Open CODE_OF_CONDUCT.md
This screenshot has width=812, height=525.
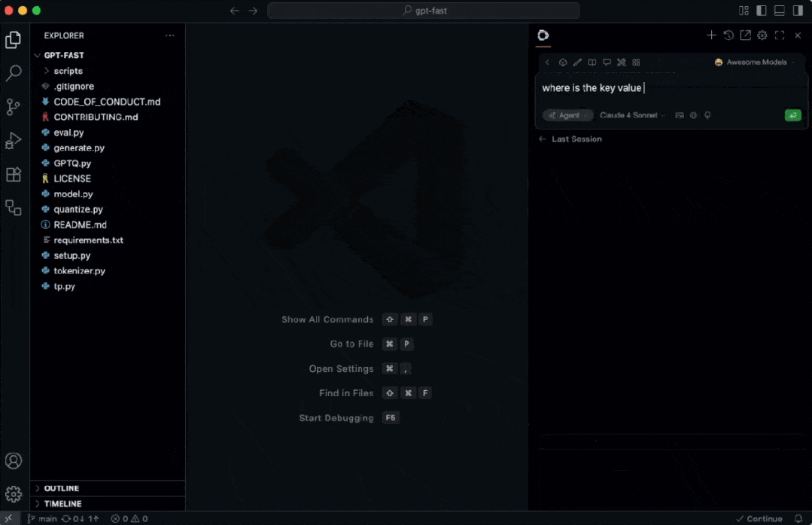(108, 102)
